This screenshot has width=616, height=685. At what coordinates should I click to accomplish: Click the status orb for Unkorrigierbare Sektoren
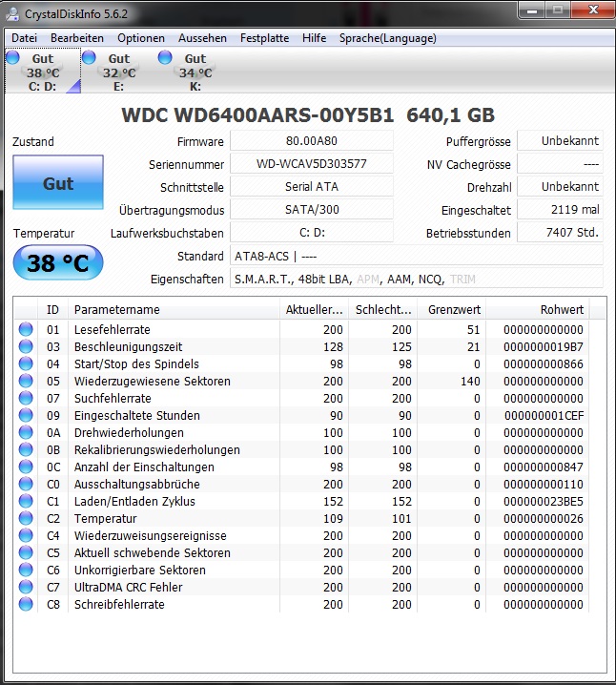tap(26, 570)
